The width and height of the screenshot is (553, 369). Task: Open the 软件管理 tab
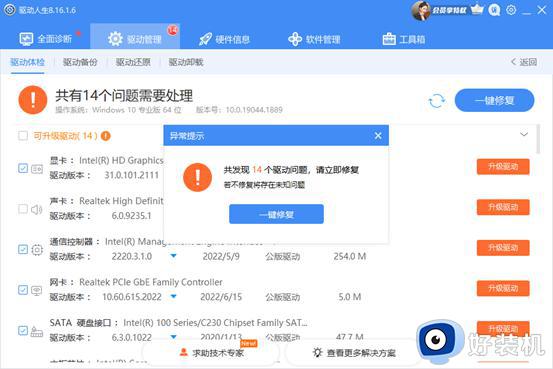(314, 39)
